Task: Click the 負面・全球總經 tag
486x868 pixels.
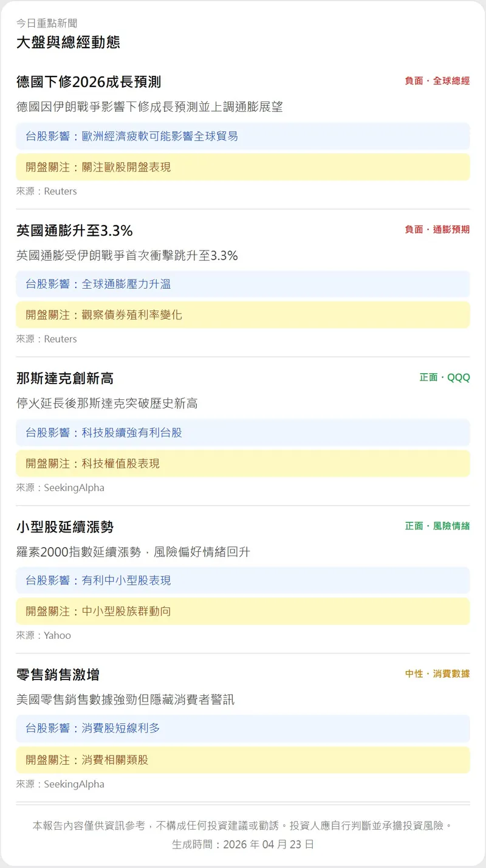Action: point(437,81)
